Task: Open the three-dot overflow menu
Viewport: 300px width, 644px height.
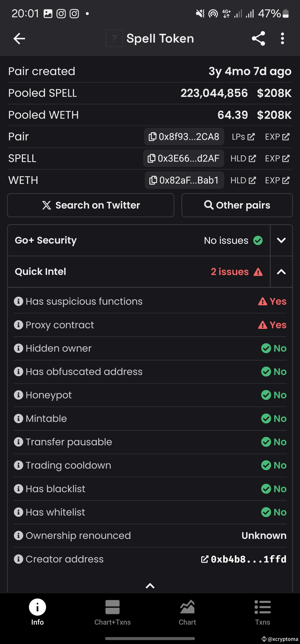Action: coord(282,38)
